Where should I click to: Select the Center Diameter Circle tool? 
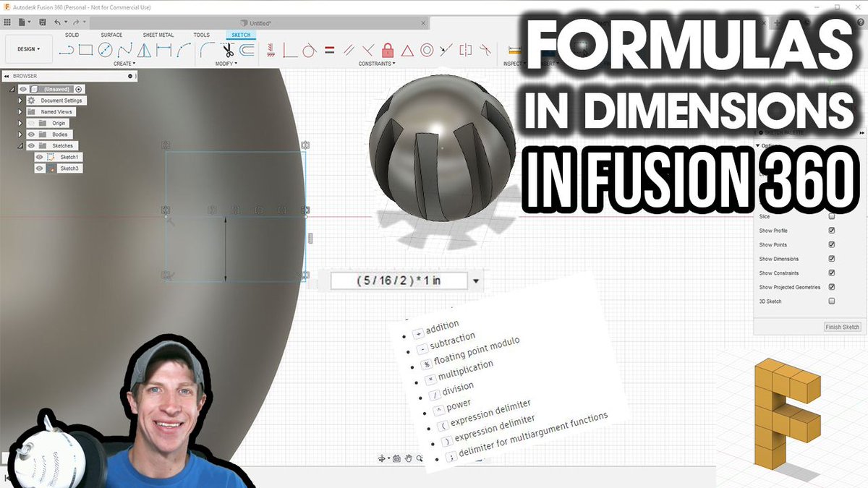coord(106,49)
